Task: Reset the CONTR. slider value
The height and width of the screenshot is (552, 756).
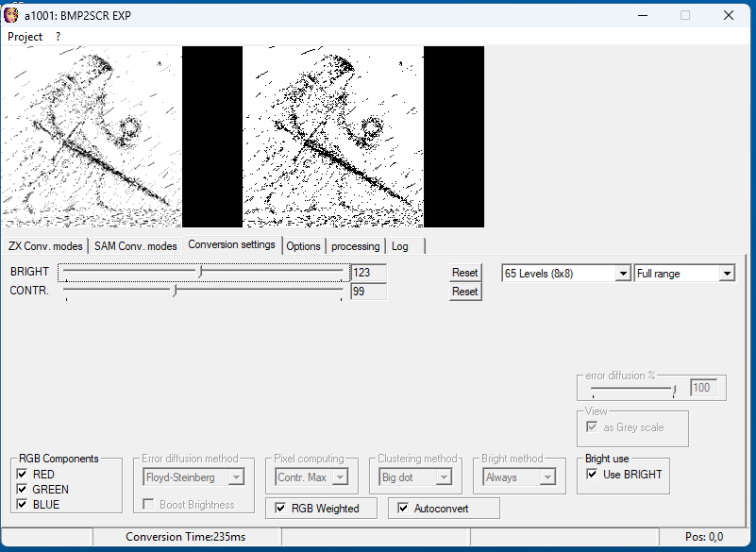Action: [x=464, y=292]
